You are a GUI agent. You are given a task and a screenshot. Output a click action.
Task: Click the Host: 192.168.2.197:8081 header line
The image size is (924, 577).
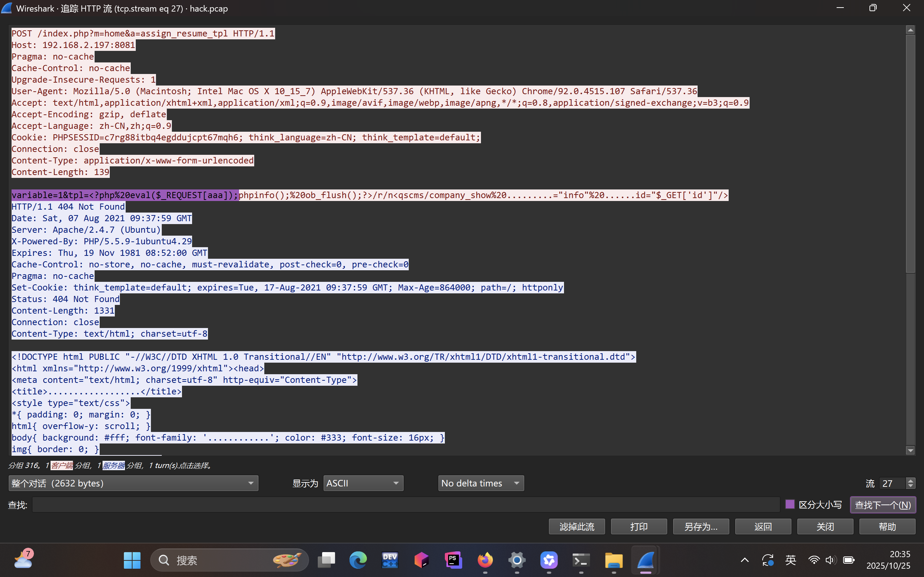[73, 45]
